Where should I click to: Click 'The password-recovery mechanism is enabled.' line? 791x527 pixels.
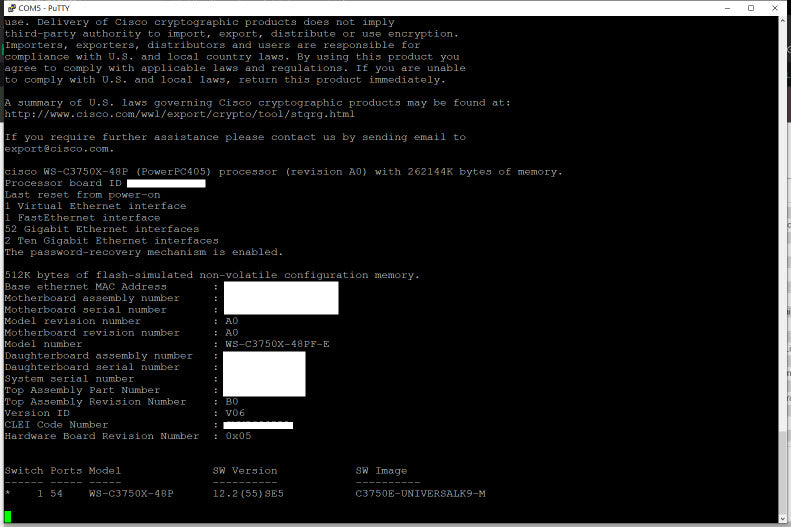pos(144,252)
